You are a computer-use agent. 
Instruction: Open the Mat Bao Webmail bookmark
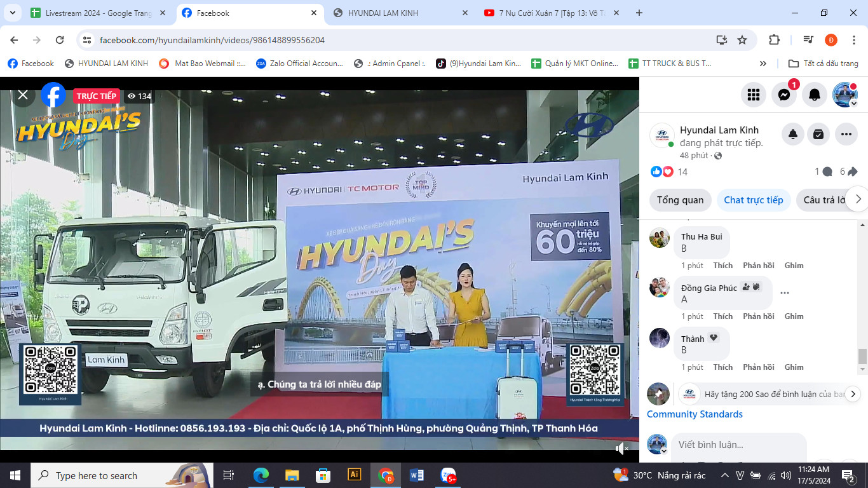coord(203,64)
